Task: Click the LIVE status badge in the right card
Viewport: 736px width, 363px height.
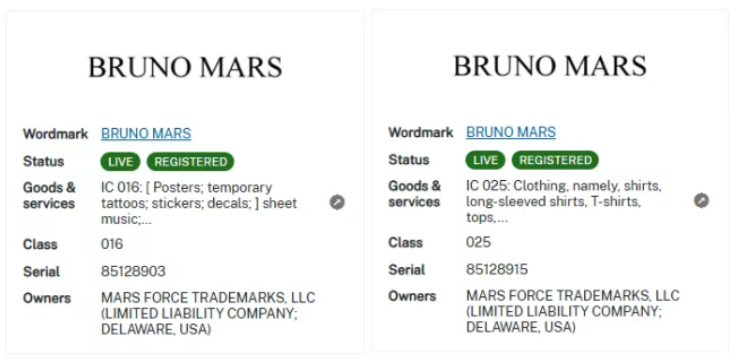Action: point(485,160)
